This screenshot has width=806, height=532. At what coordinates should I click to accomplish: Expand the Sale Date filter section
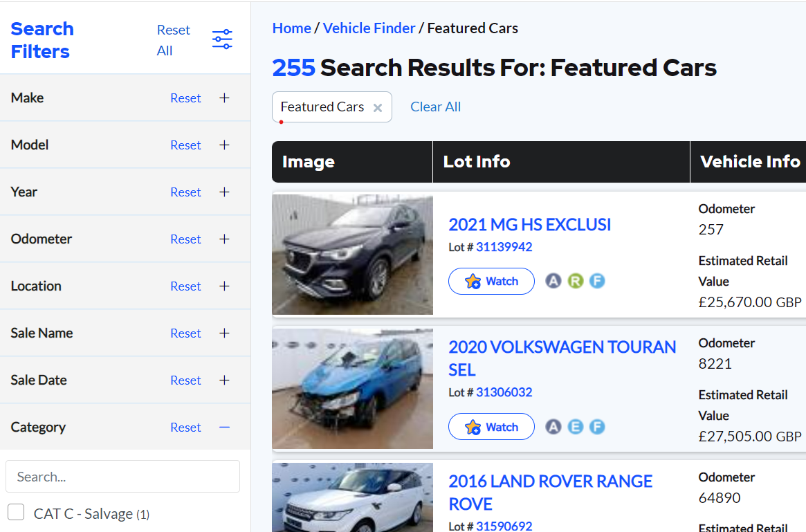point(224,380)
